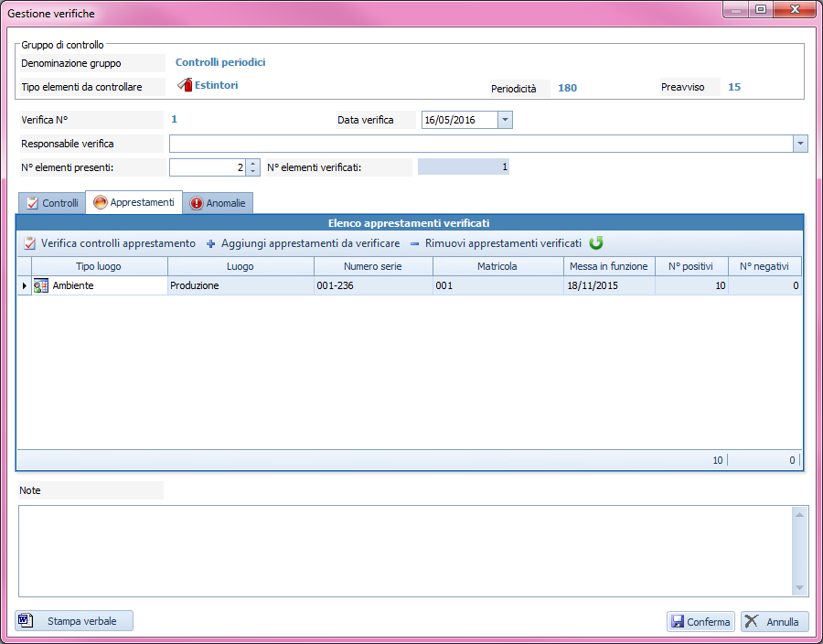823x644 pixels.
Task: Click the N° elementi presenti field
Action: click(x=208, y=167)
